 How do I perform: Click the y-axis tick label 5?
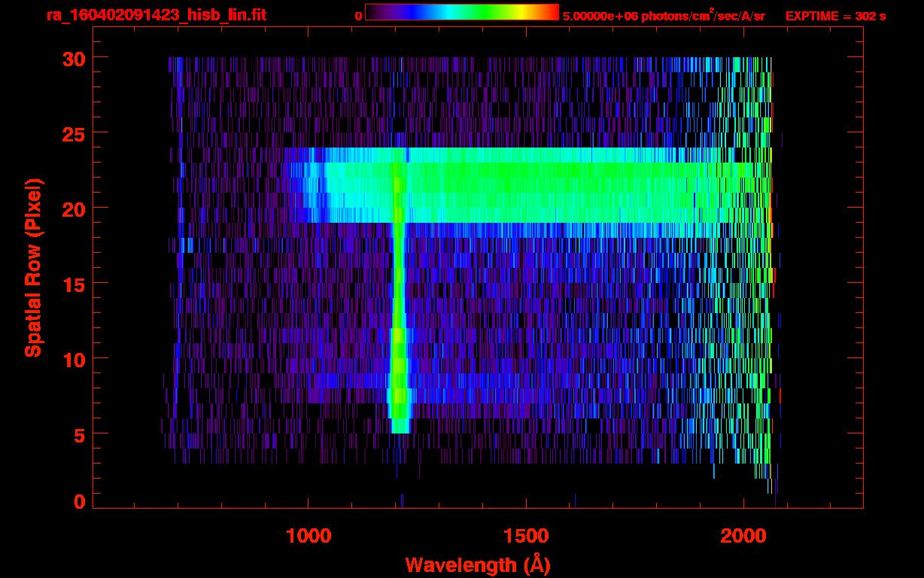pyautogui.click(x=80, y=434)
